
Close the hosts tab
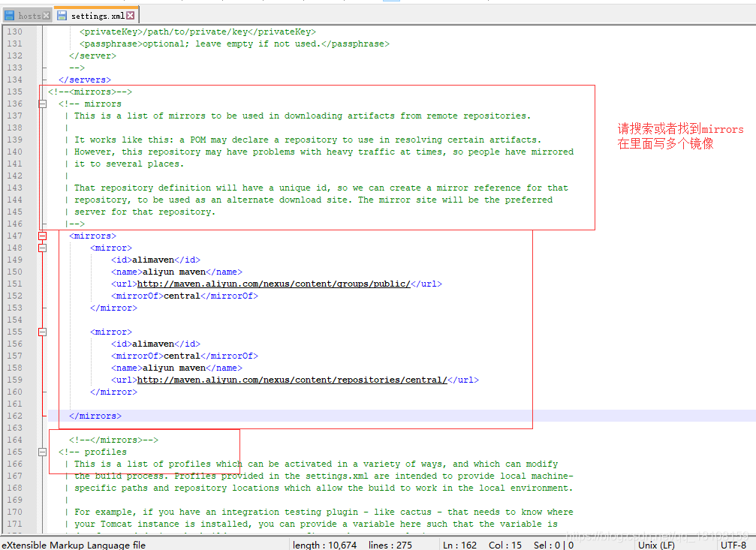(47, 16)
